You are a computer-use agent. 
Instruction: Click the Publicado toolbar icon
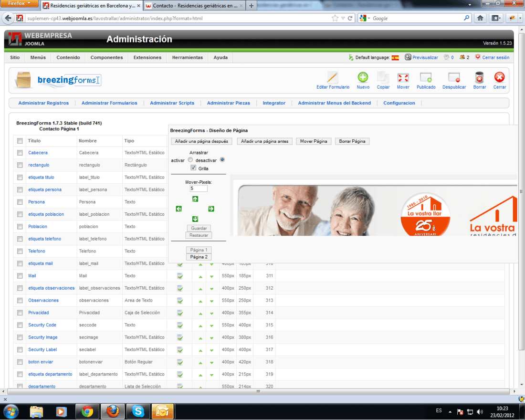point(426,78)
